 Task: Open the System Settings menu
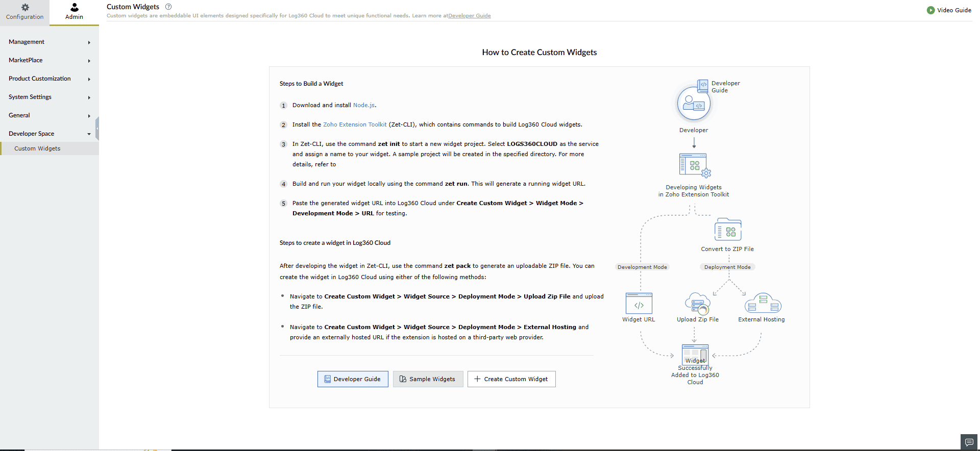50,97
